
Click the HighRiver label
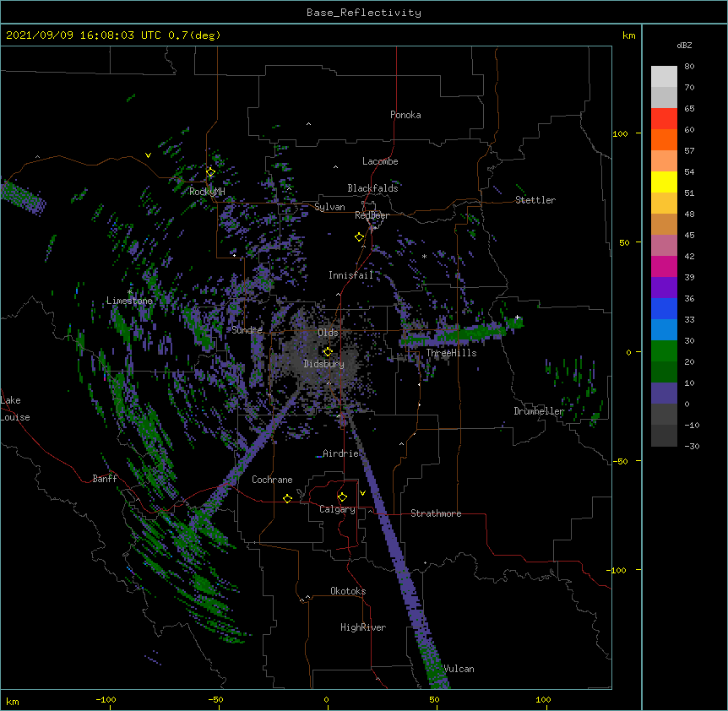363,627
